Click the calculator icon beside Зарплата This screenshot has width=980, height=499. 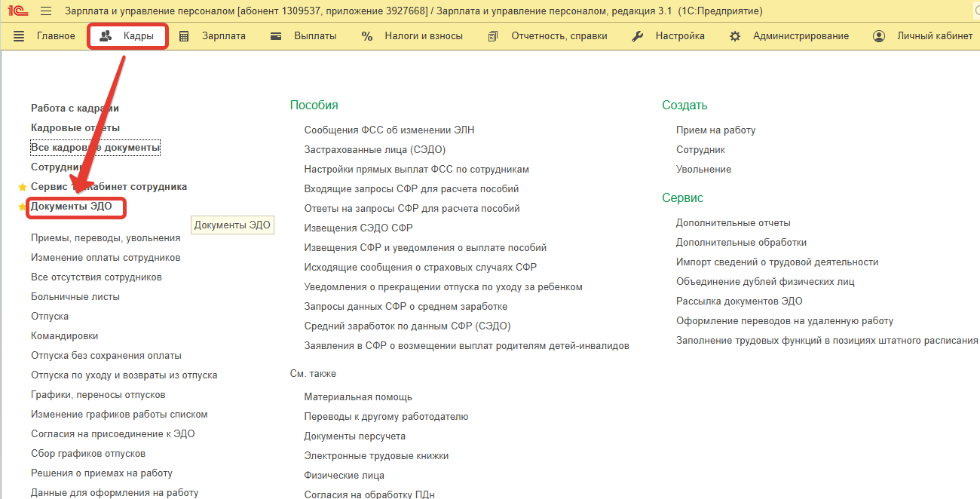click(x=184, y=36)
